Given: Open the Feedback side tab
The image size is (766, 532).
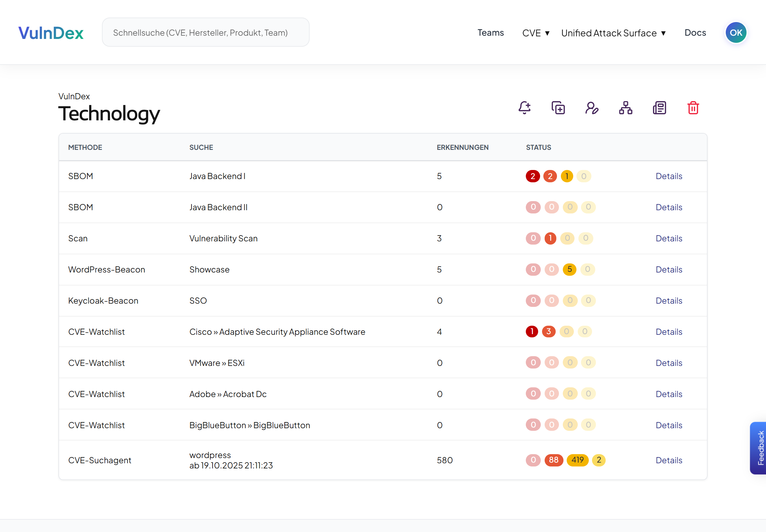Looking at the screenshot, I should point(759,448).
